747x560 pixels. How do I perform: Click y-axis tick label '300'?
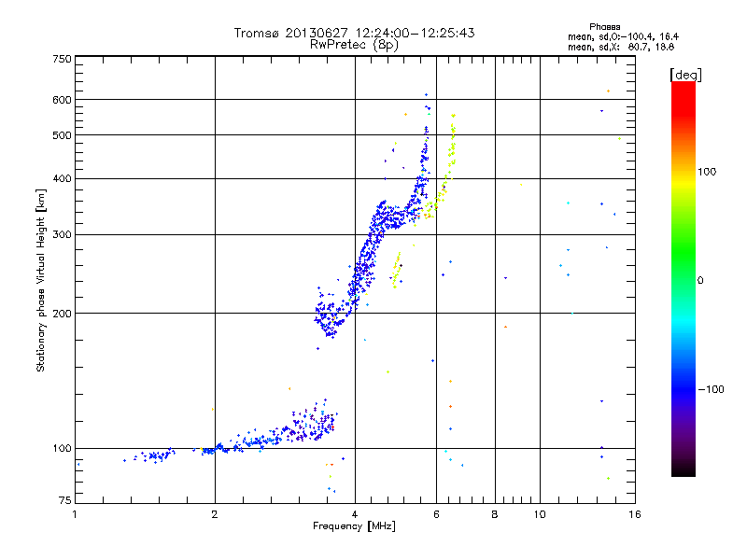point(62,235)
